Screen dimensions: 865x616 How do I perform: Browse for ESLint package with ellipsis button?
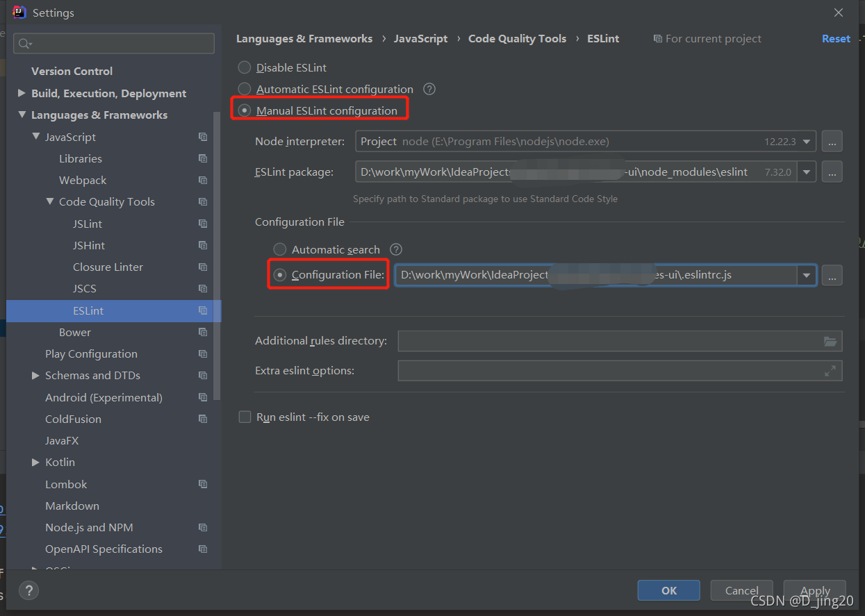point(832,172)
